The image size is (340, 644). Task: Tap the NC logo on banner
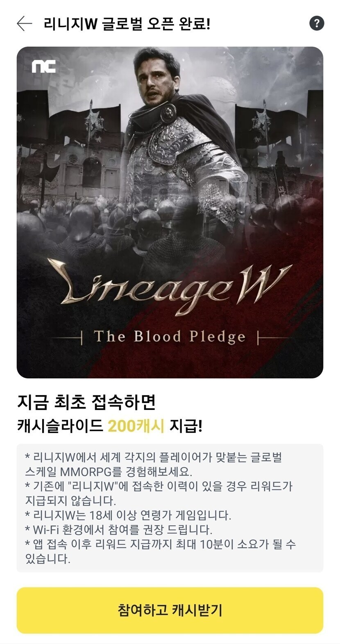[x=43, y=66]
